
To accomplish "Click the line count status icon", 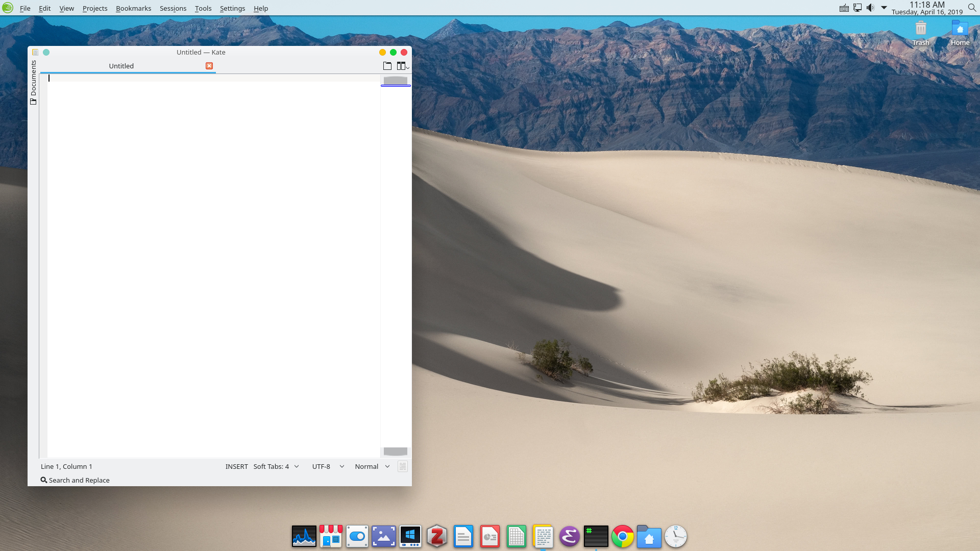I will coord(403,466).
